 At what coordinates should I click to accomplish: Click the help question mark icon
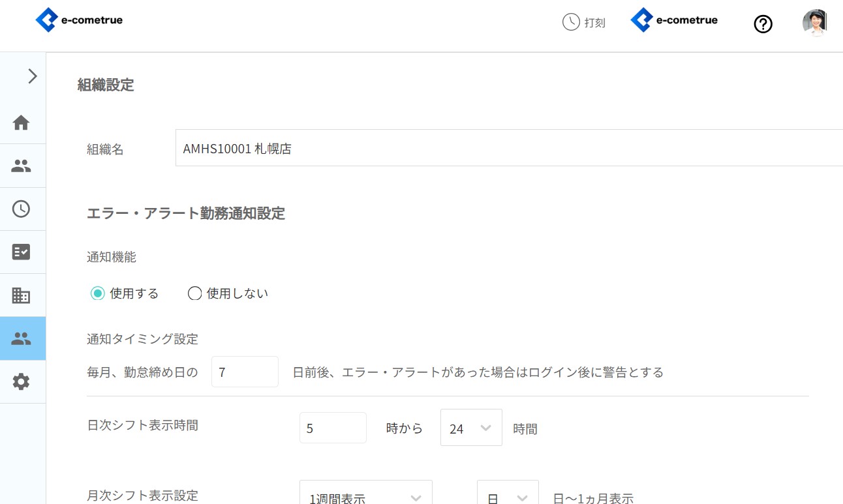click(x=763, y=24)
